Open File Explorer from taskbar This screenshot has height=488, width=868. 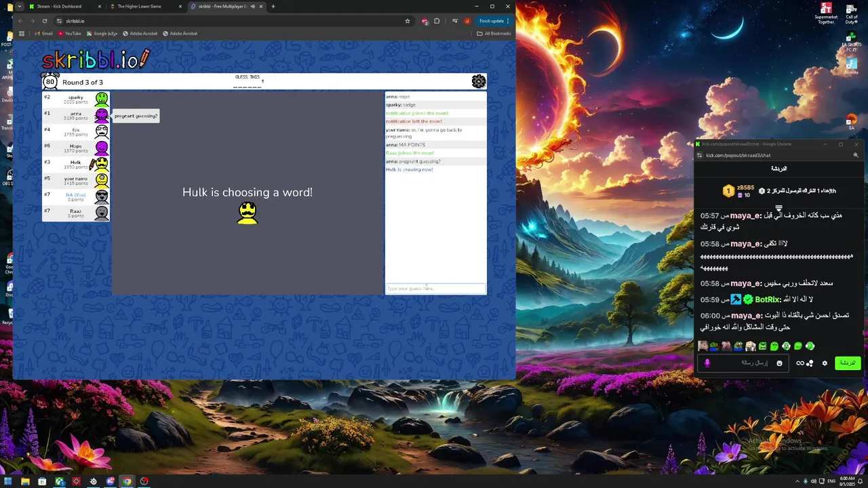click(25, 482)
